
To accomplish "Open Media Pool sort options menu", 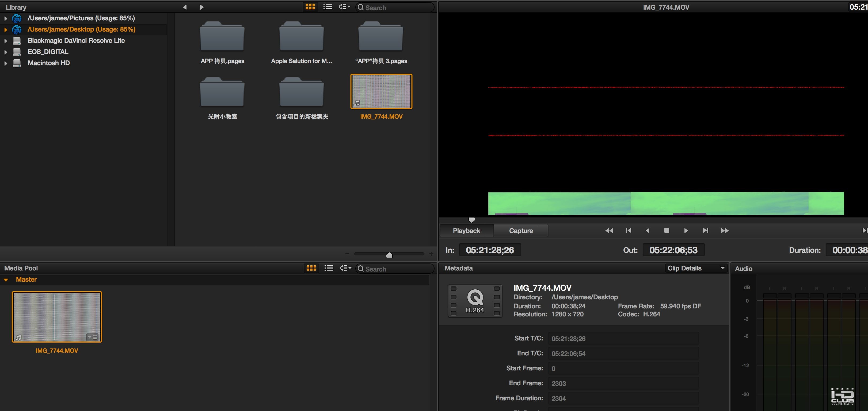I will coord(345,268).
